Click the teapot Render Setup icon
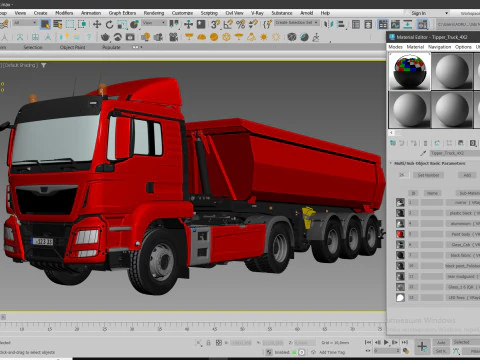The width and height of the screenshot is (480, 360). 105,37
